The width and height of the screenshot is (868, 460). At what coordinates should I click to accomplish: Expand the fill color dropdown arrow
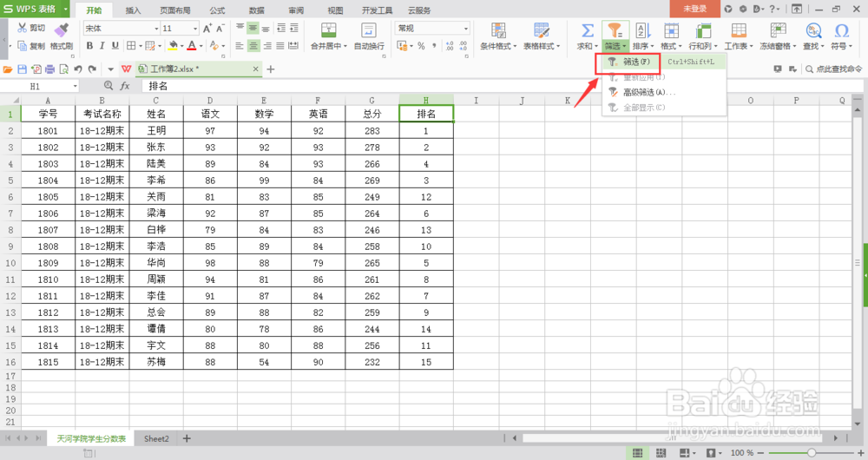tap(182, 47)
